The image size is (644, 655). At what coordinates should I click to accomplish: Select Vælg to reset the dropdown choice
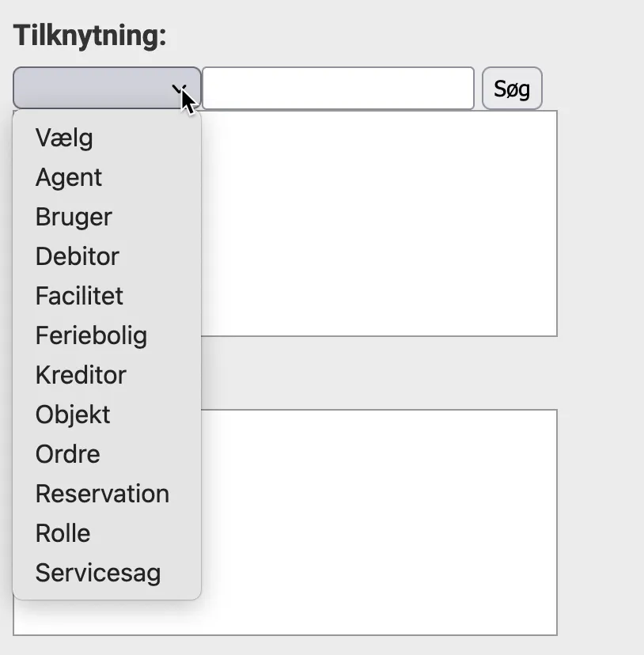(64, 138)
